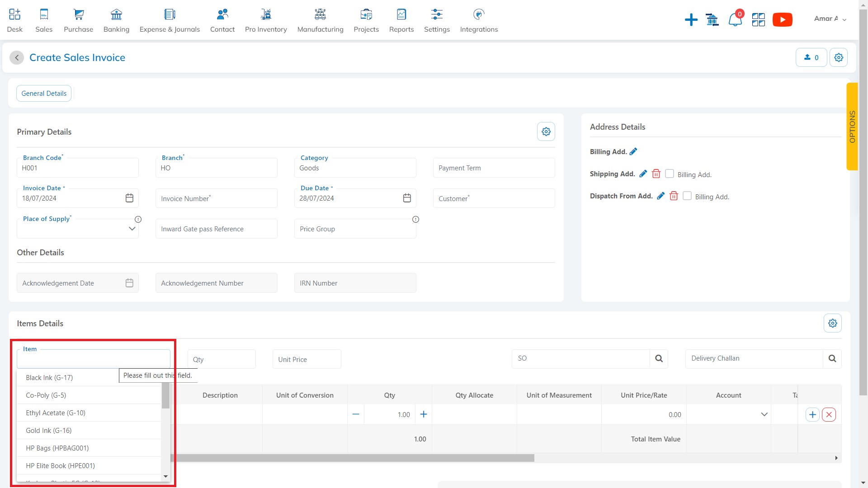Viewport: 868px width, 488px height.
Task: Click the SO search icon button
Action: [659, 358]
